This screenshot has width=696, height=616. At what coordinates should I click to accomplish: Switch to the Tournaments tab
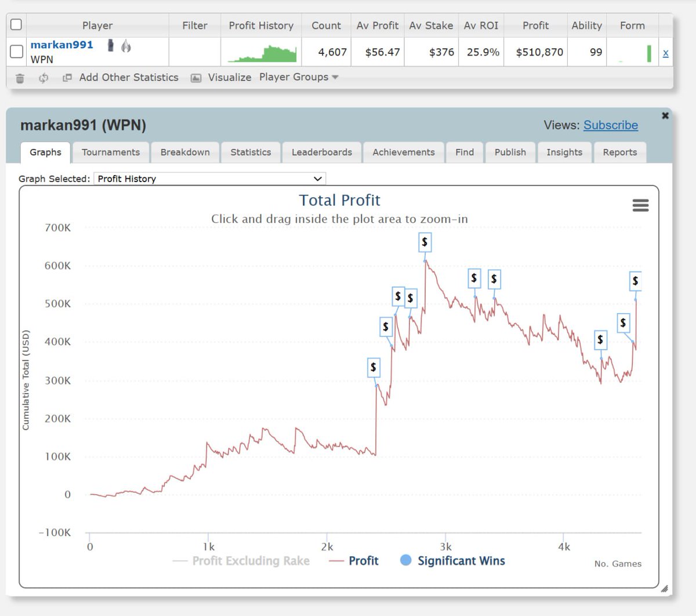(110, 152)
